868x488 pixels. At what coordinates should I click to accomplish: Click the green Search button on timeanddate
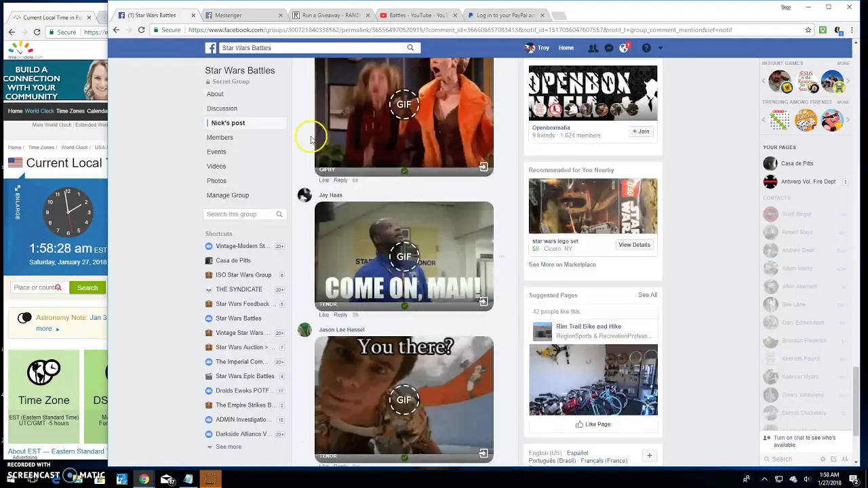[x=87, y=287]
